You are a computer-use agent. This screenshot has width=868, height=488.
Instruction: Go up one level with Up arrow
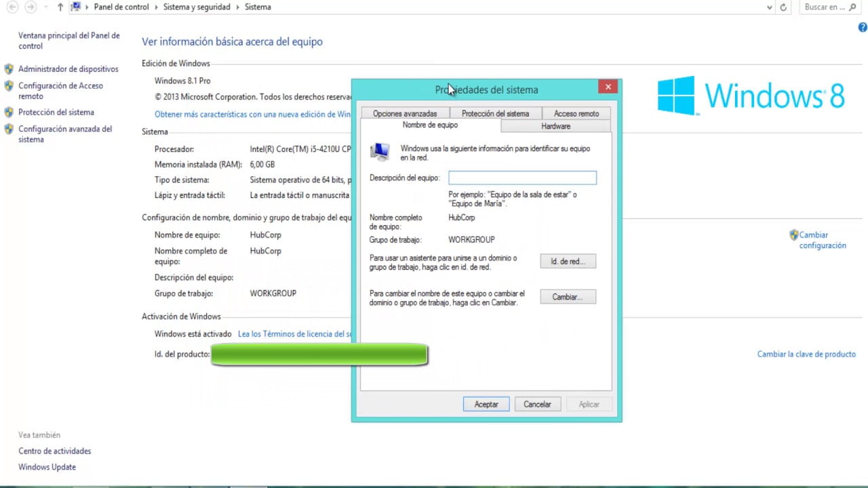(x=60, y=7)
